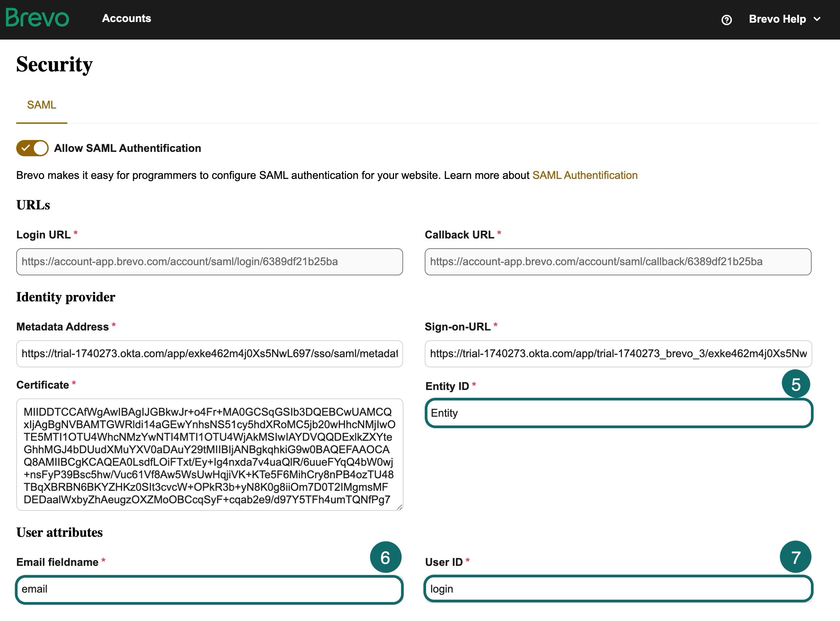Toggle Allow SAML Authentification switch
840x621 pixels.
coord(32,148)
